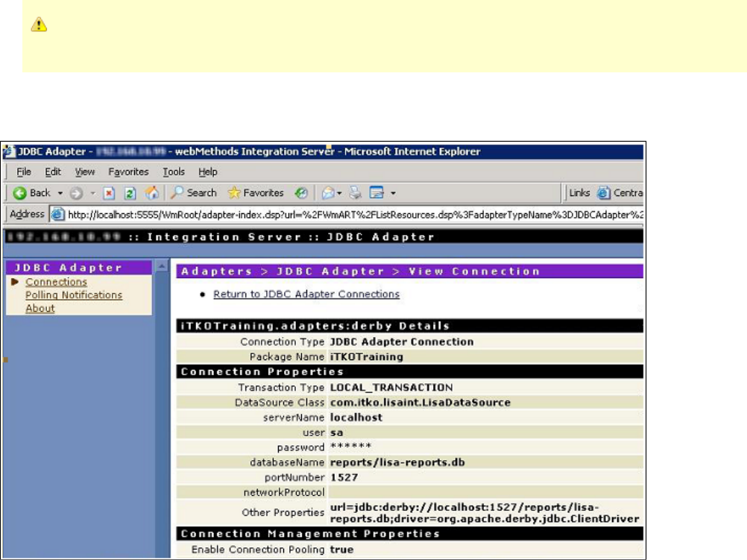Select databaseName value reports/lisa-reports.db
Viewport: 747px width, 560px height.
397,462
